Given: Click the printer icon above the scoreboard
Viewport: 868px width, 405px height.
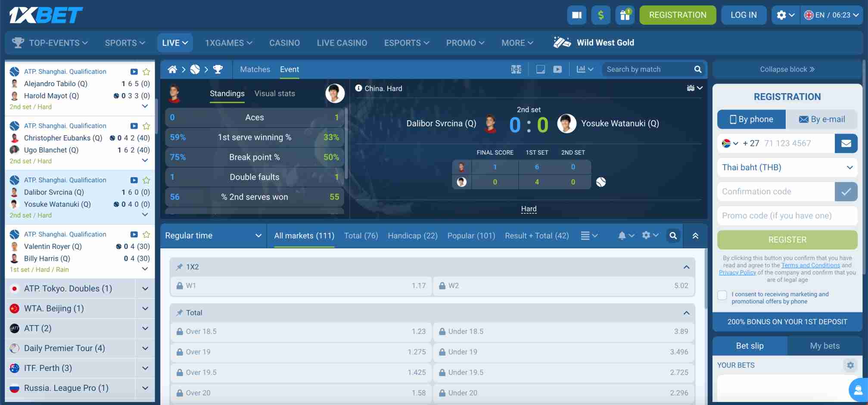Looking at the screenshot, I should pos(691,87).
